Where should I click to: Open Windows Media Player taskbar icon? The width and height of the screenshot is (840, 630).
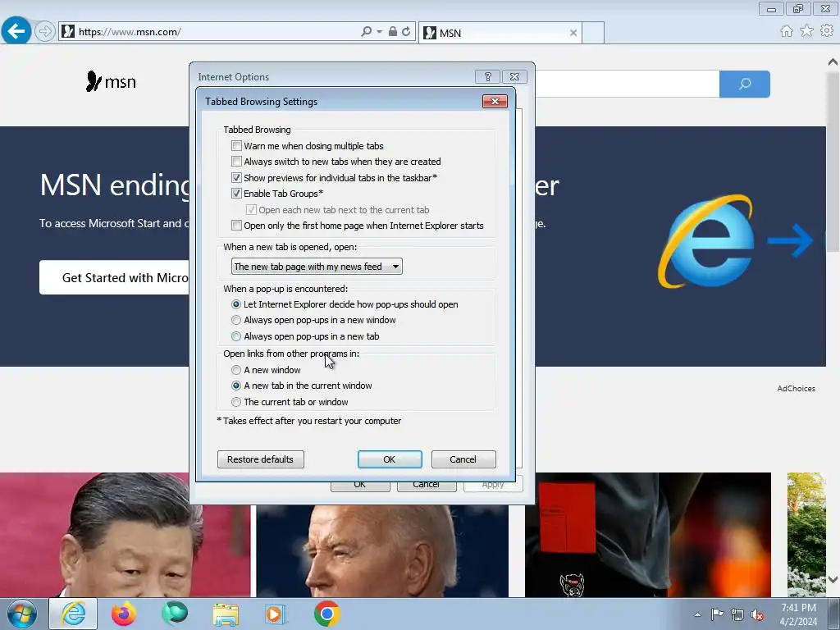276,614
